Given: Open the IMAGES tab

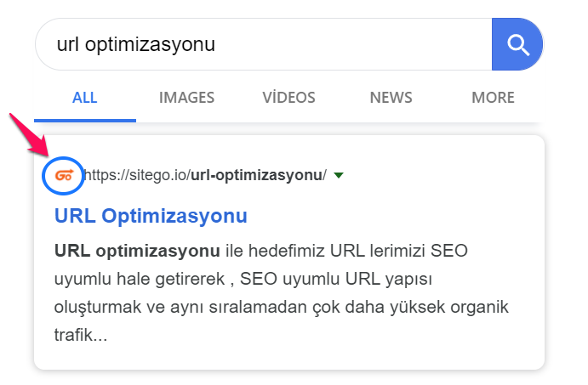Looking at the screenshot, I should 186,98.
